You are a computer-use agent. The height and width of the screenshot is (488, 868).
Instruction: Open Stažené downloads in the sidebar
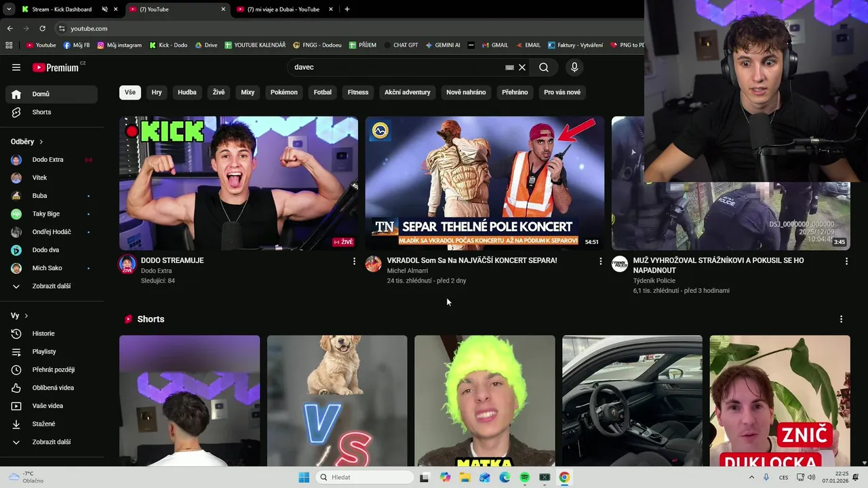point(52,424)
